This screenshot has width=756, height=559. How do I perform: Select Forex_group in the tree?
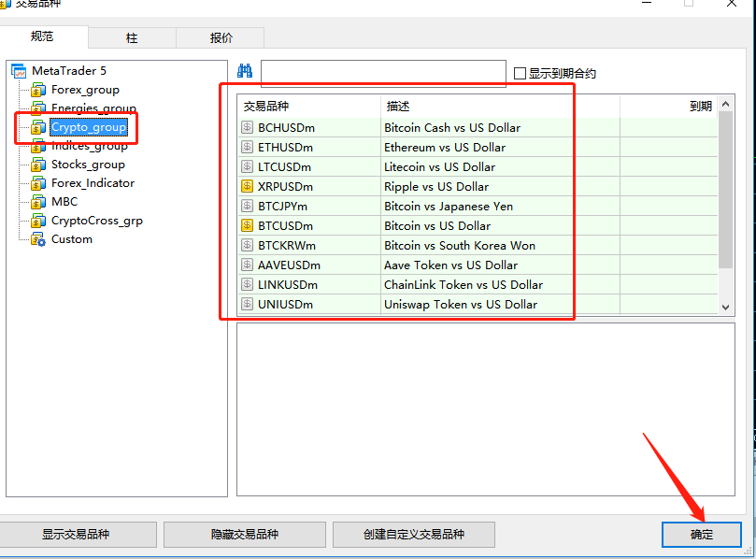tap(85, 90)
